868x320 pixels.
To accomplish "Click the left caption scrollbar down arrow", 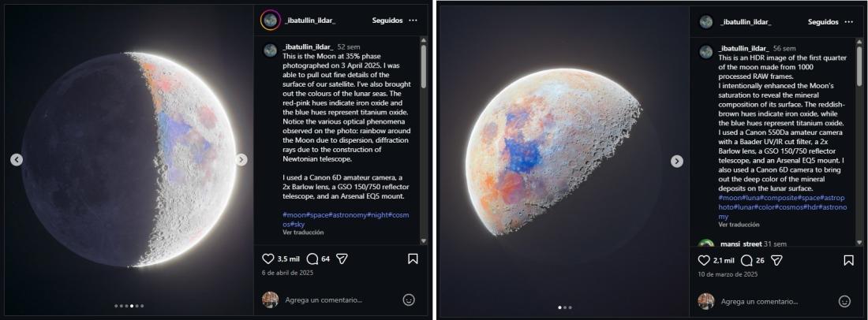I will click(x=424, y=241).
